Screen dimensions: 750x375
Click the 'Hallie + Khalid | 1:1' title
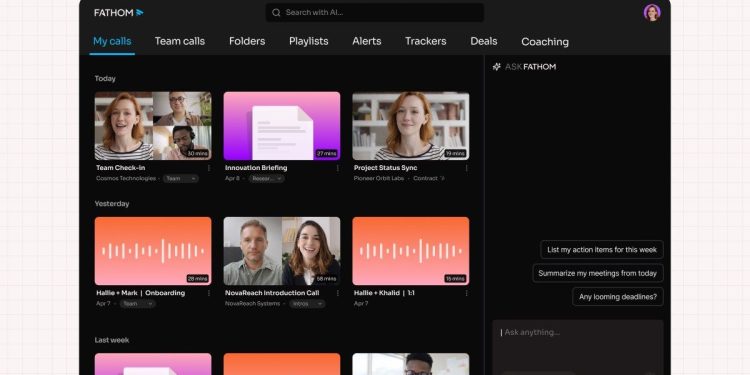pyautogui.click(x=384, y=293)
